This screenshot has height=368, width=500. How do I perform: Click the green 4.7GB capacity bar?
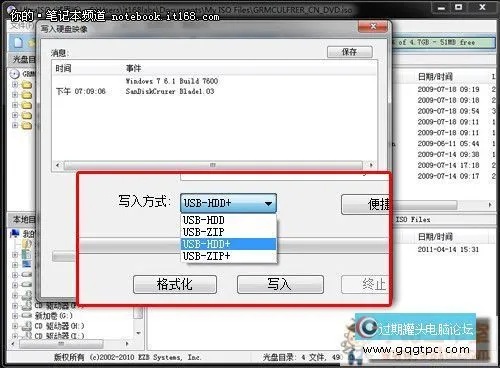[443, 42]
